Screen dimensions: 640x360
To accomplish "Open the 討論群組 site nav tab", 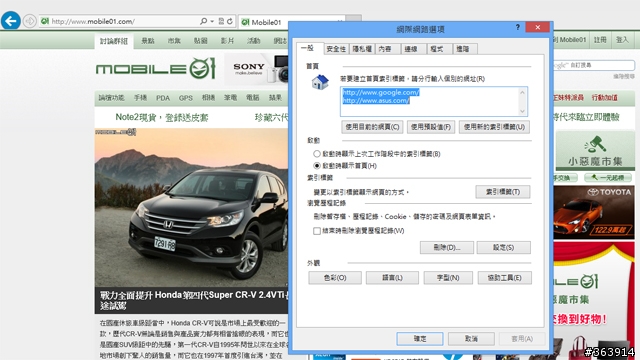I will pos(114,41).
